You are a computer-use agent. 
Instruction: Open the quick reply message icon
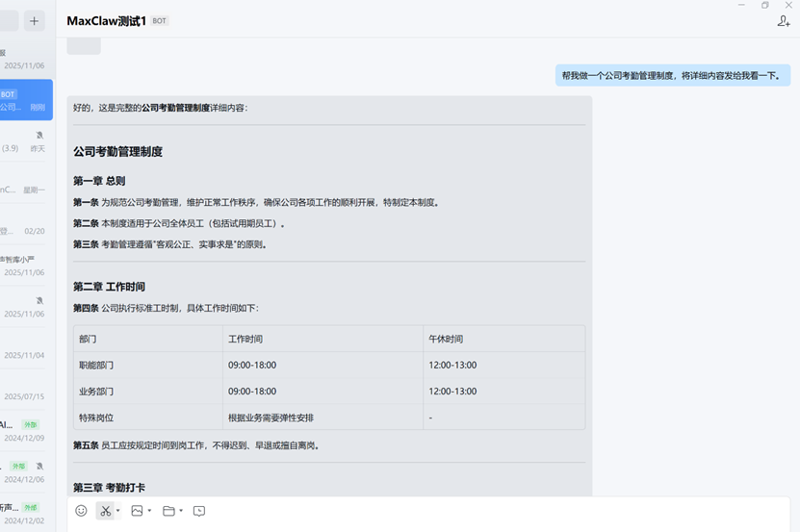(x=199, y=511)
